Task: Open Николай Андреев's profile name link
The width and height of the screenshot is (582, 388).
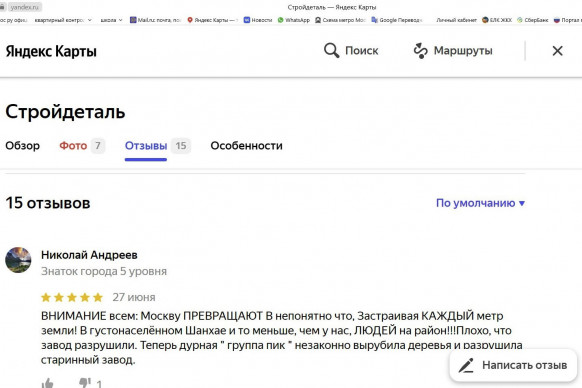Action: [x=89, y=255]
